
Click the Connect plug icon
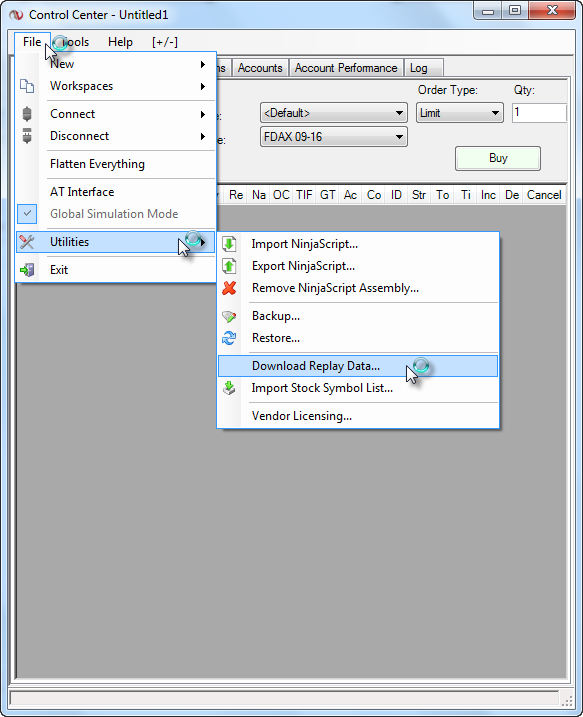pyautogui.click(x=27, y=114)
